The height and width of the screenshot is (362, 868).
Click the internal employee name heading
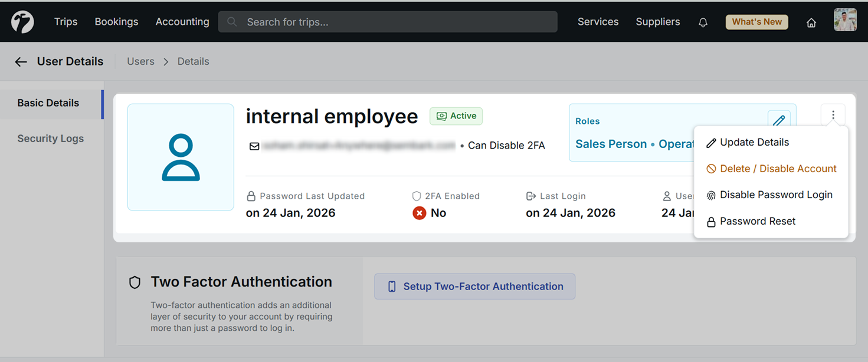point(332,117)
